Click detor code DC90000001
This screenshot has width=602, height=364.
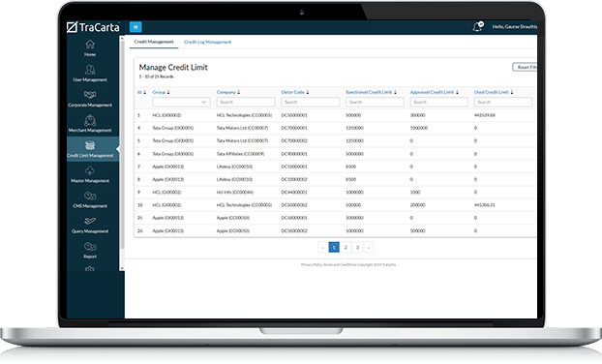[x=294, y=154]
